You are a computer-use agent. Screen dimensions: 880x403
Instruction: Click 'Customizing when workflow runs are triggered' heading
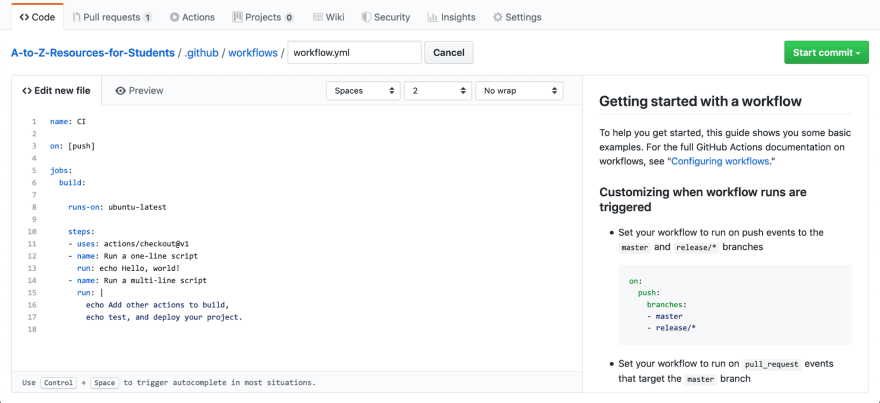tap(703, 199)
